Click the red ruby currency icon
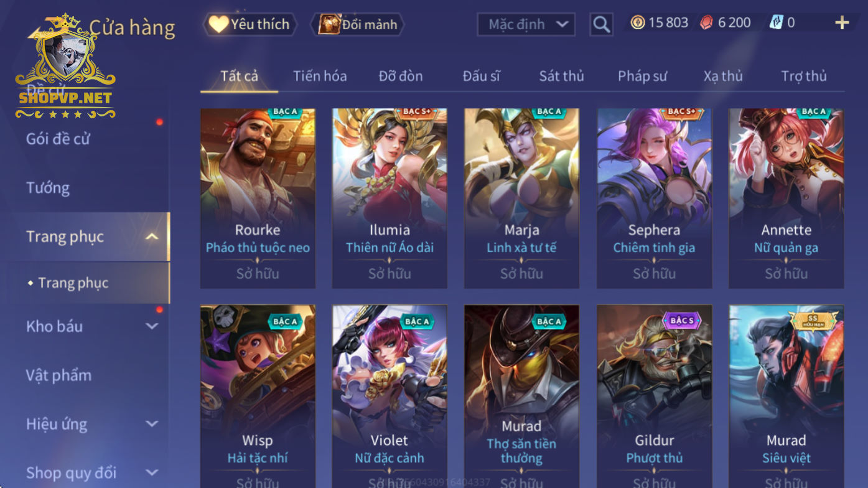Screen dimensions: 868x488 706,23
